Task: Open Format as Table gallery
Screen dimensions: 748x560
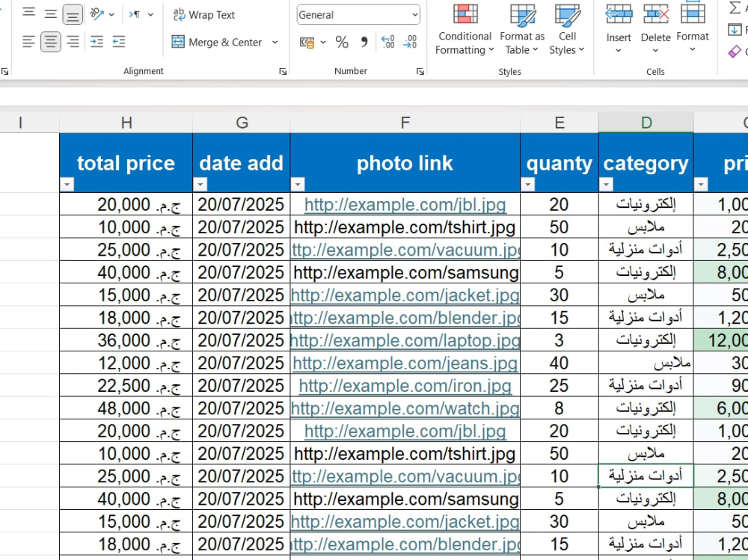Action: click(x=522, y=30)
